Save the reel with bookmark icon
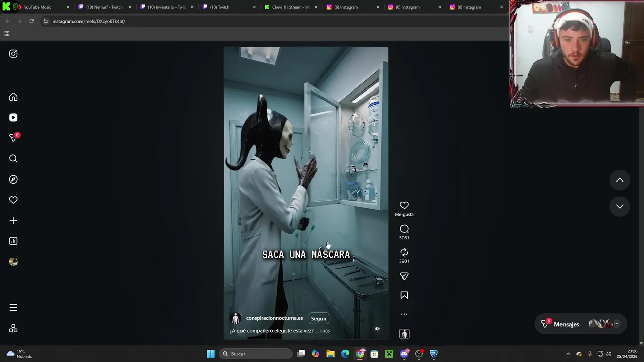The height and width of the screenshot is (362, 644). (404, 295)
